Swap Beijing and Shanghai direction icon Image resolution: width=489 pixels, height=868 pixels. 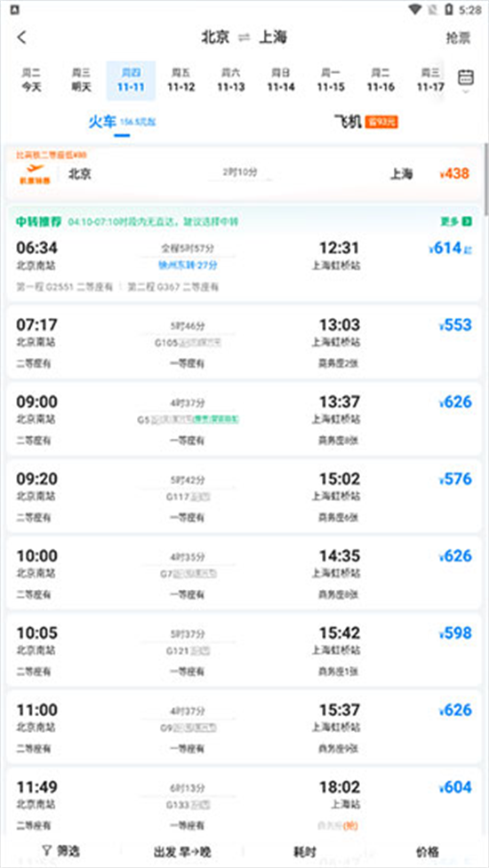[244, 37]
